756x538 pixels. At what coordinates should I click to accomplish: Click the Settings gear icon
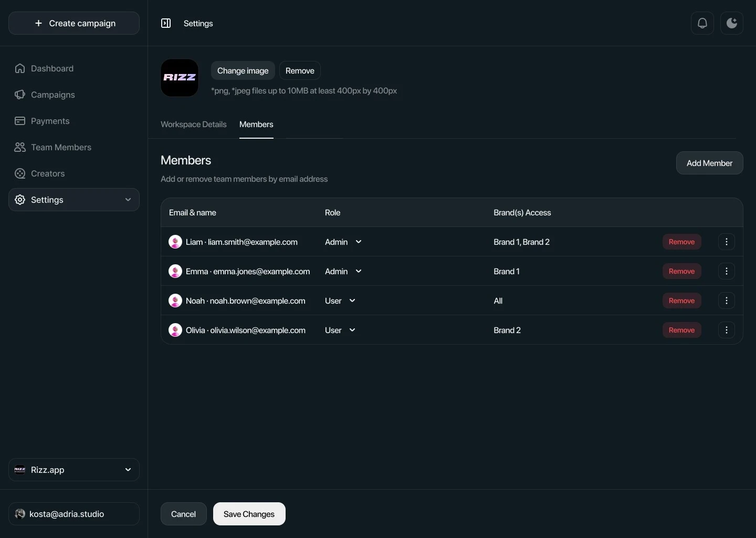(20, 200)
